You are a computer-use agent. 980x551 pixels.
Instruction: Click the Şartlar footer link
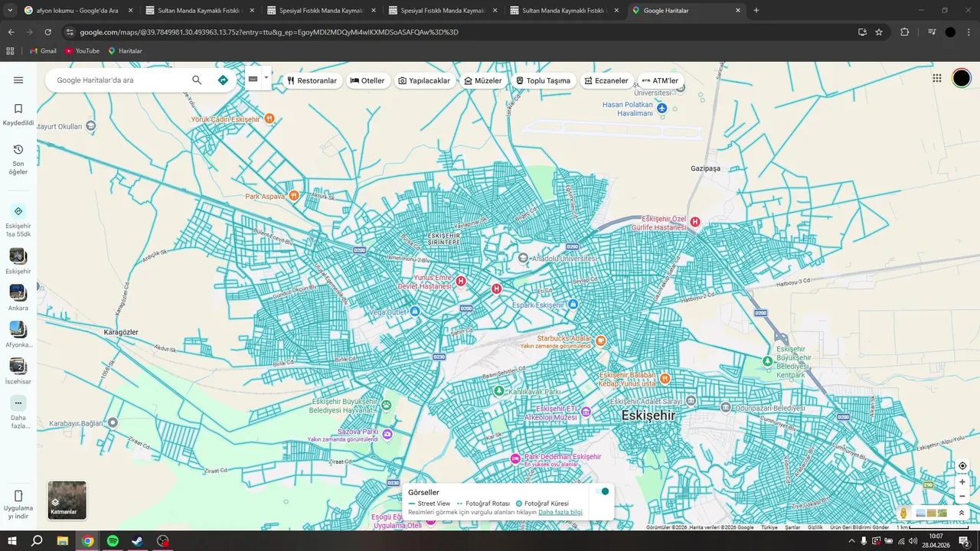(792, 527)
